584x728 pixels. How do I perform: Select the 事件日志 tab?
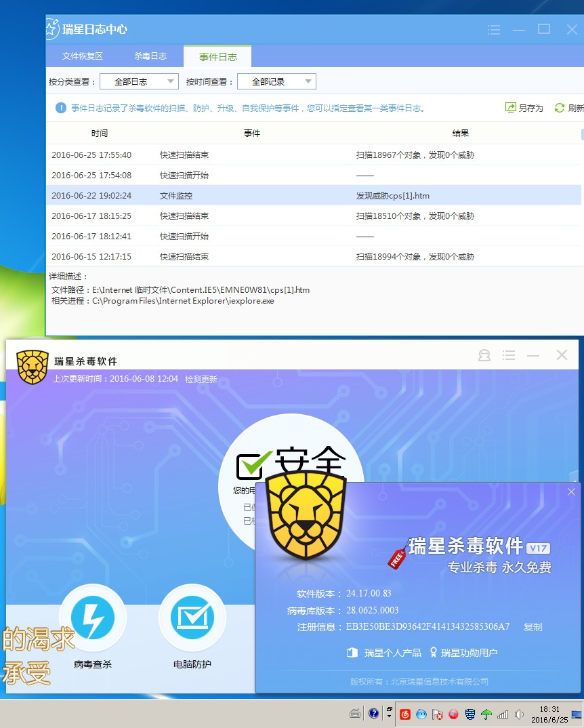[x=217, y=57]
